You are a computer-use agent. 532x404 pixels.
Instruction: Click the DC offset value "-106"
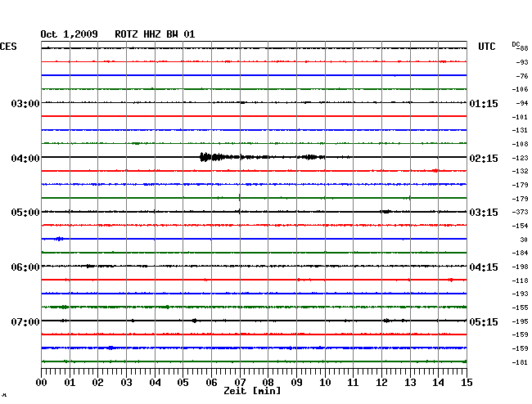520,89
